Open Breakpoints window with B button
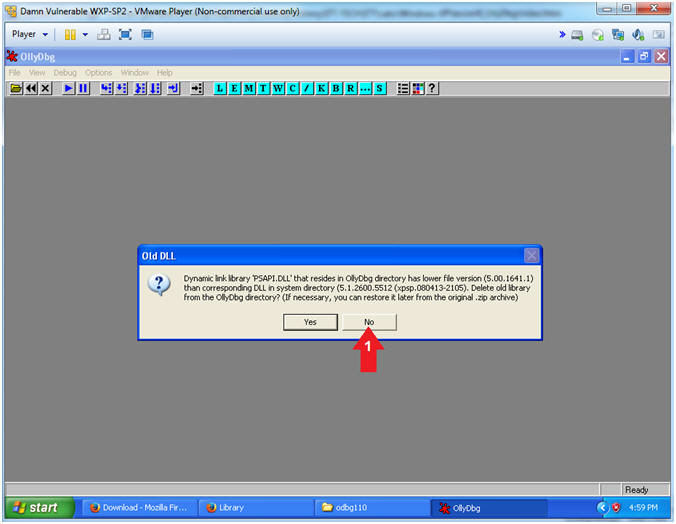 (336, 88)
